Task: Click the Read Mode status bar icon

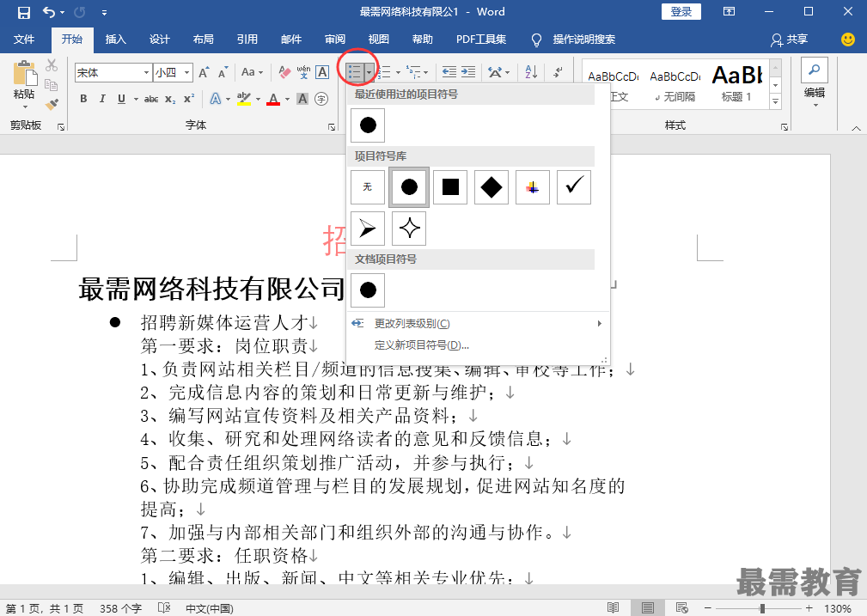Action: point(614,607)
